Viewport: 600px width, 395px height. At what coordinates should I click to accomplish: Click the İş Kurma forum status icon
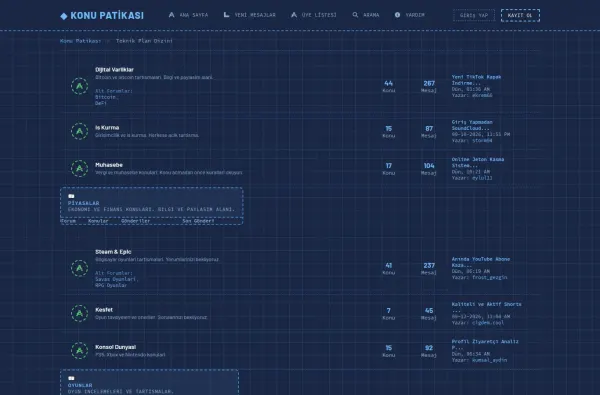80,131
